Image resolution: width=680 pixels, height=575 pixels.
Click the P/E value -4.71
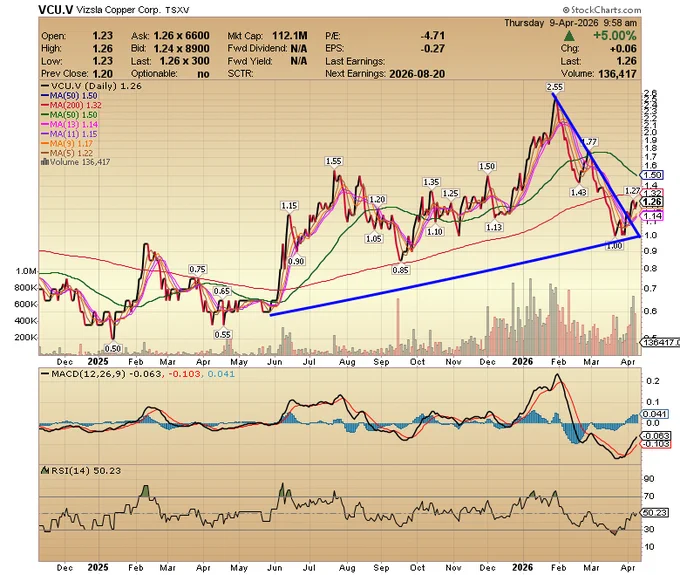(x=432, y=36)
